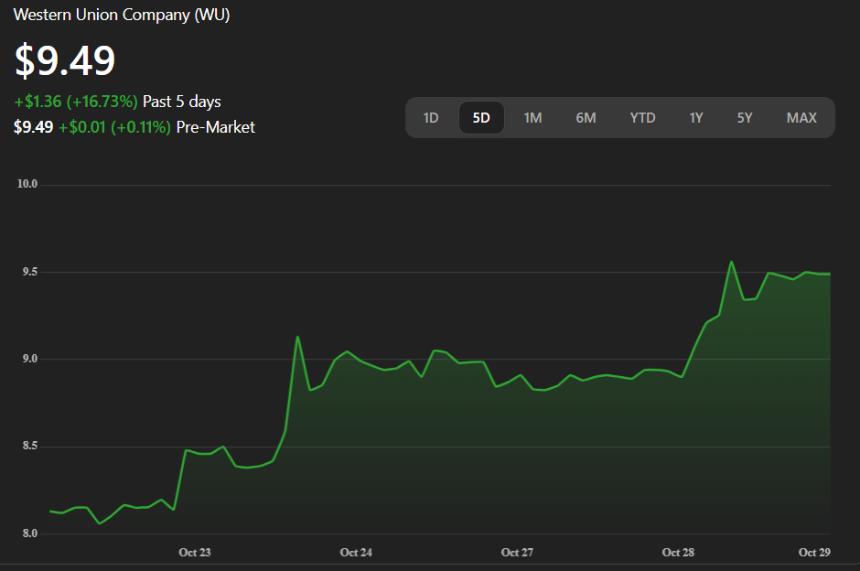Image resolution: width=860 pixels, height=571 pixels.
Task: Select the 1D time range
Action: pyautogui.click(x=431, y=118)
